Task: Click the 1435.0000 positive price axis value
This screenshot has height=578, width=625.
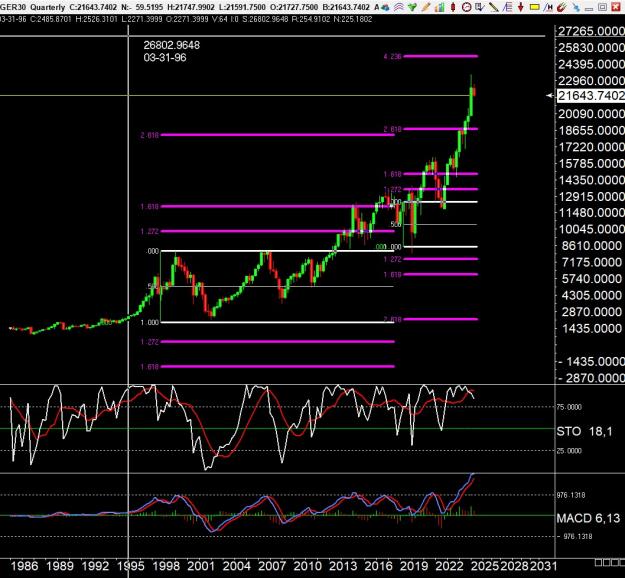Action: coord(592,328)
